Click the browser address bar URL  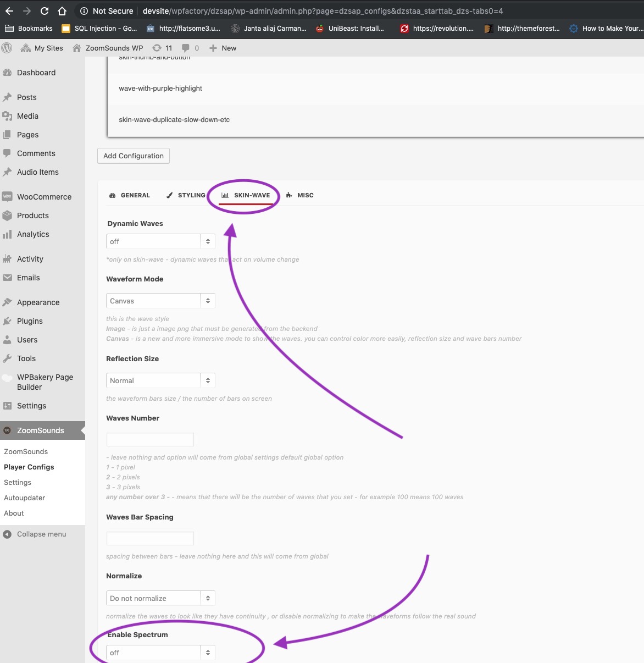click(x=323, y=11)
